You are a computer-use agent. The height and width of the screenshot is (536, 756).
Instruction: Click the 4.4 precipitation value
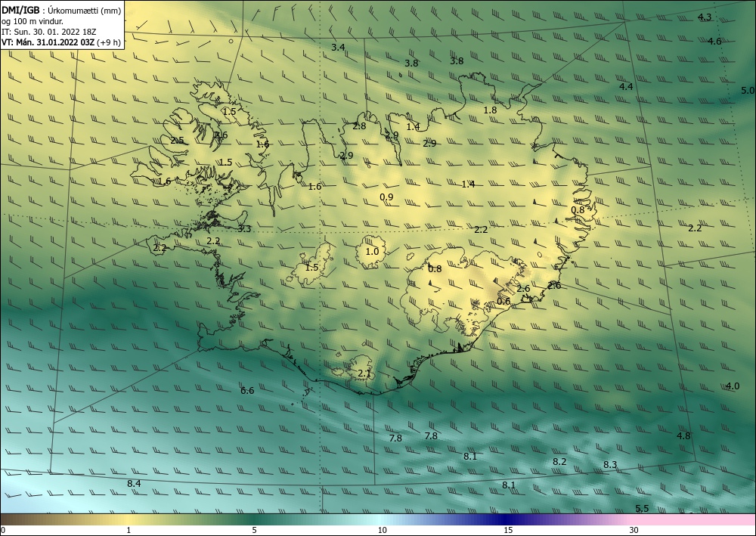point(626,87)
